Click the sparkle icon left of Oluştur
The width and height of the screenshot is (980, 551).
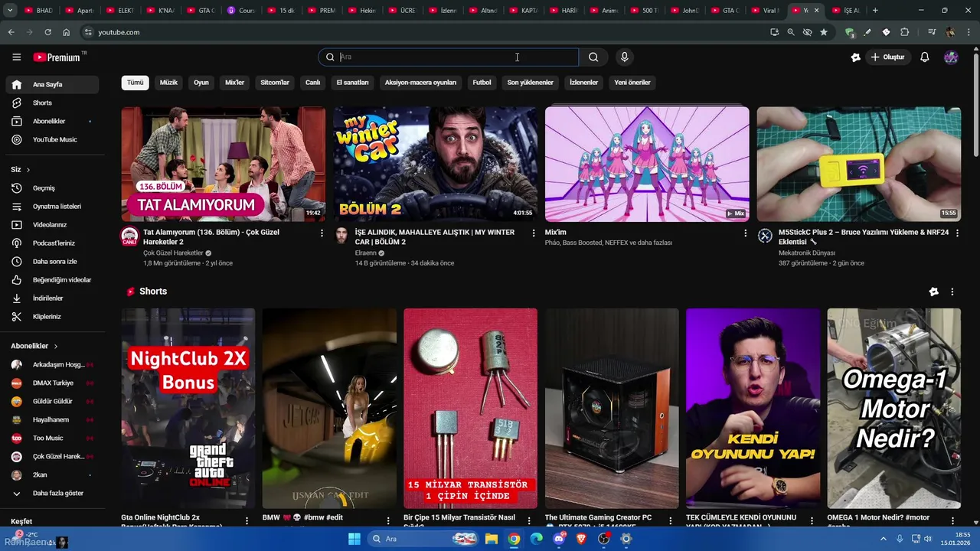[856, 57]
